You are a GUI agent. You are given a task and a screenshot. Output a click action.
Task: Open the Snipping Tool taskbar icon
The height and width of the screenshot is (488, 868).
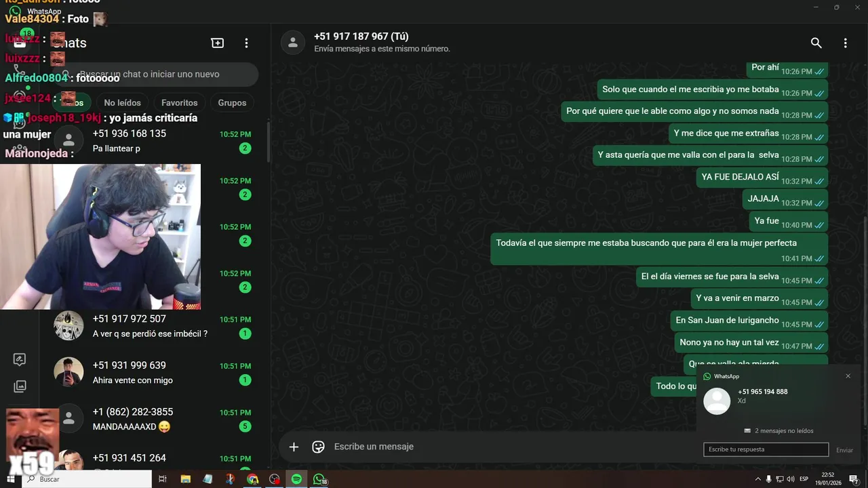coord(230,479)
